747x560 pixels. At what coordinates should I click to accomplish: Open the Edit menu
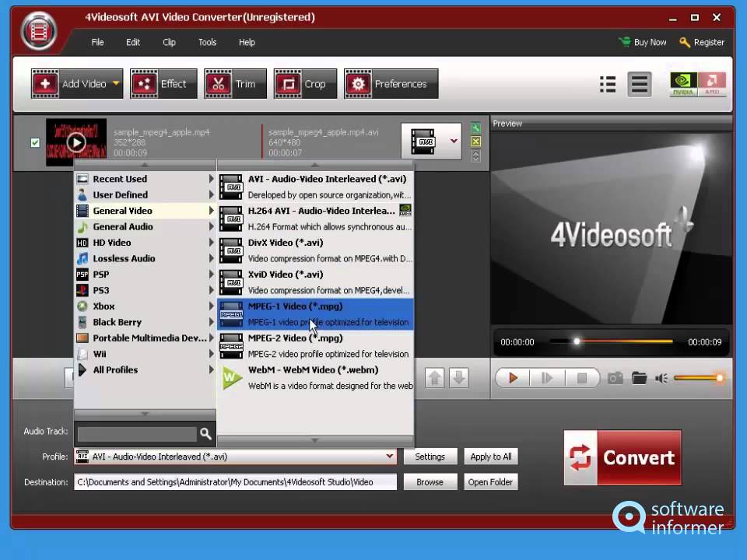(133, 42)
